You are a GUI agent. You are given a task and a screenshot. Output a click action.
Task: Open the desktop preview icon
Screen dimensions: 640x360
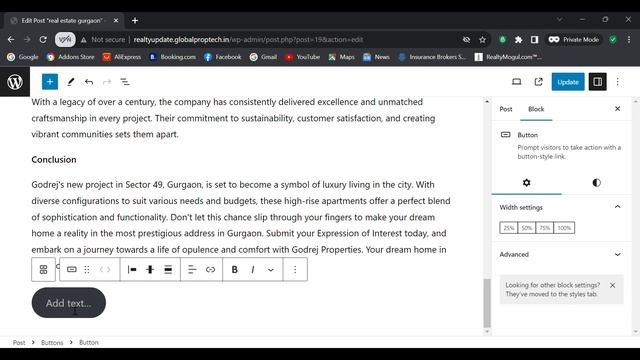click(x=516, y=82)
